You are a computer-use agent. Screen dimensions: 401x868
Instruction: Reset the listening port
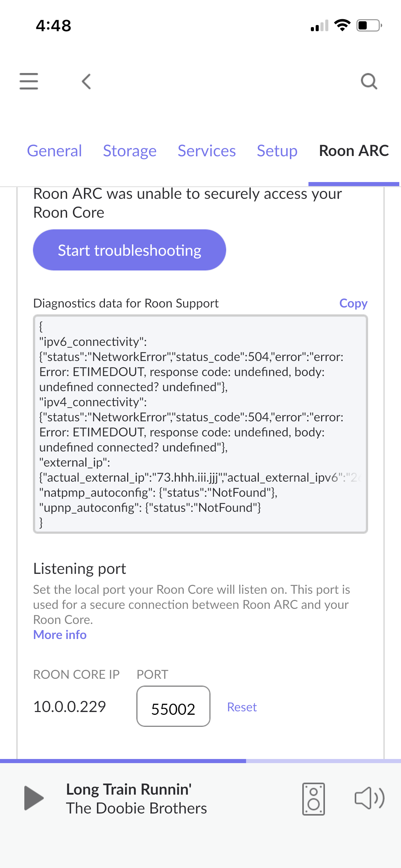click(x=242, y=707)
